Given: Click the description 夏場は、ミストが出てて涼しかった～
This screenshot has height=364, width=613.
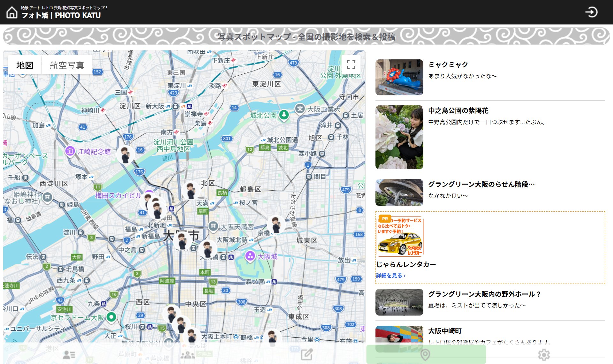Looking at the screenshot, I should (477, 305).
